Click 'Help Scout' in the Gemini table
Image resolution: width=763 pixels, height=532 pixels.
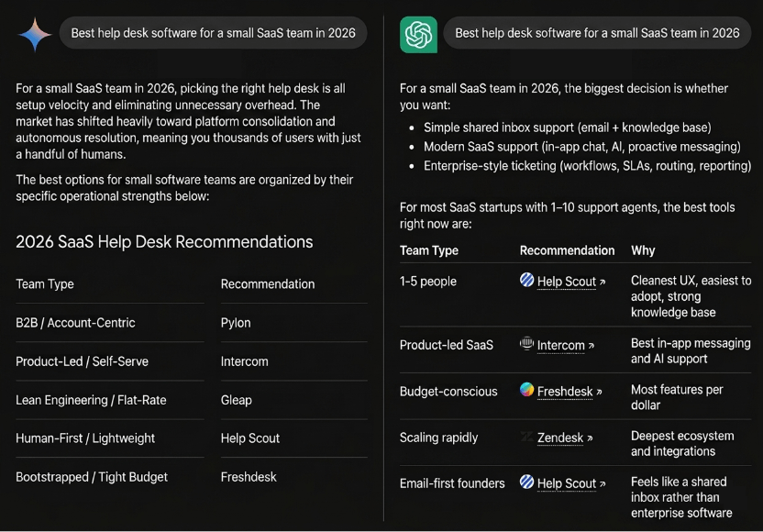pyautogui.click(x=250, y=438)
